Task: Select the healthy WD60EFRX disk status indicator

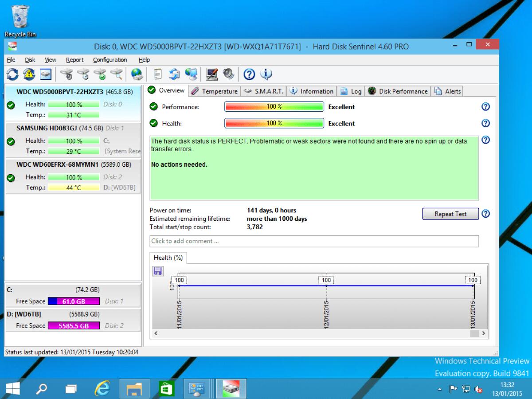Action: (11, 178)
